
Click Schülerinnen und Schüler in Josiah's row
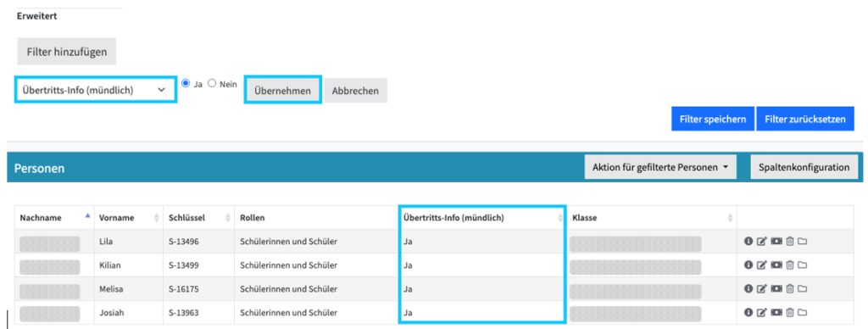tap(288, 313)
